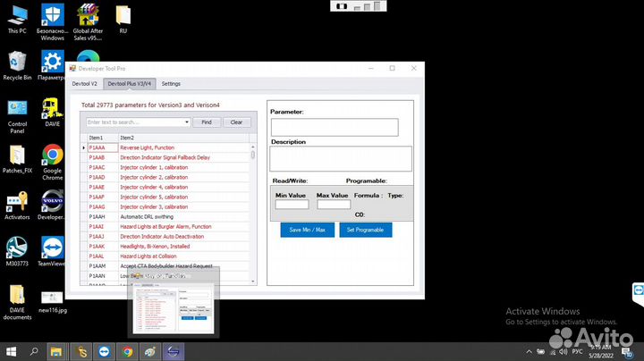Launch Google Chrome from desktop
This screenshot has height=361, width=644.
(52, 163)
